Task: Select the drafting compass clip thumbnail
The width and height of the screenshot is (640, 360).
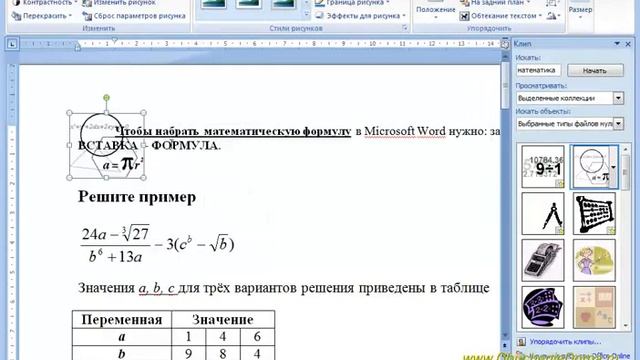Action: click(x=543, y=213)
